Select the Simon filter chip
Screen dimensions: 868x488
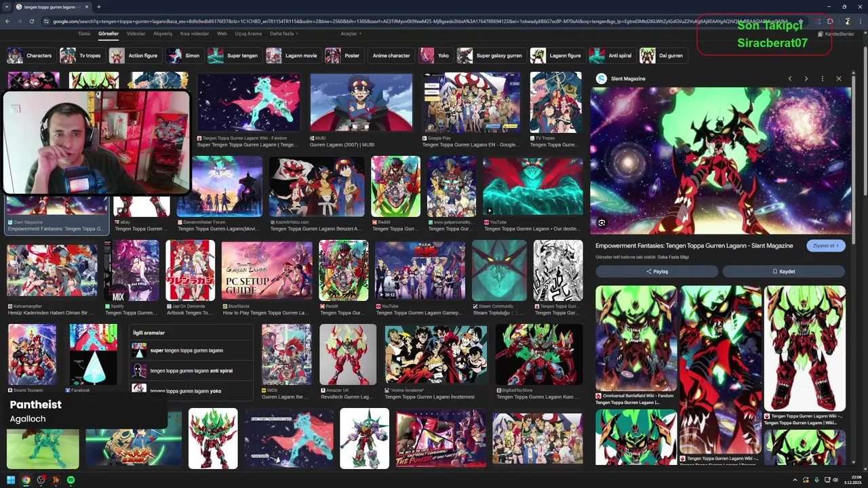click(184, 56)
